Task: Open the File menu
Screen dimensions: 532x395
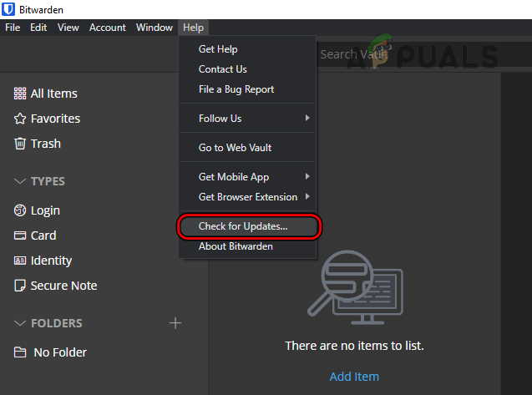Action: [x=13, y=28]
